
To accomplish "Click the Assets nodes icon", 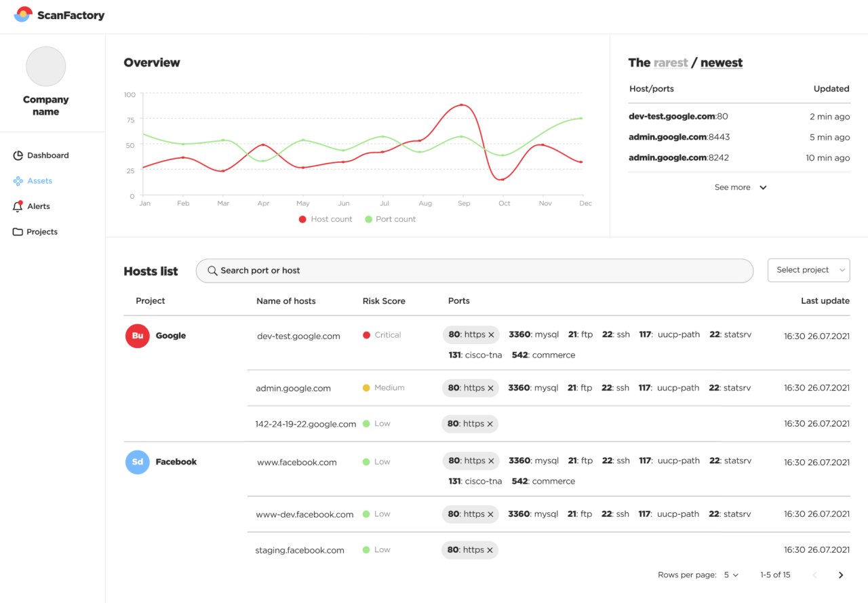I will (18, 181).
